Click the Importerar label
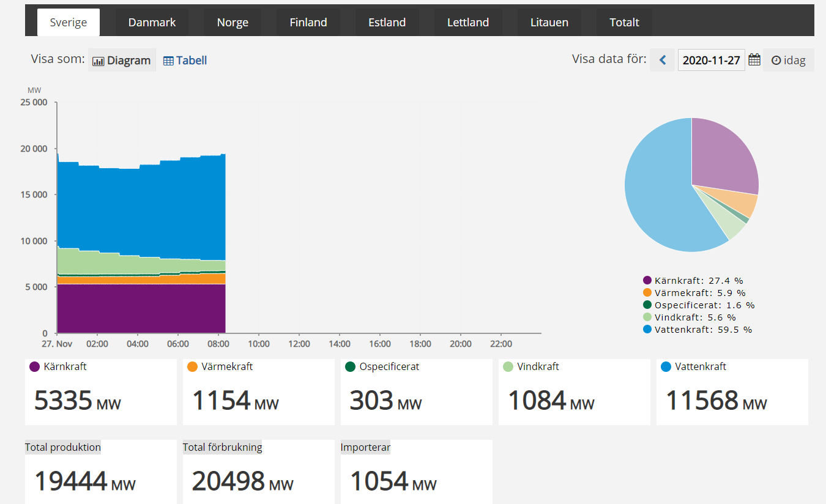 tap(366, 447)
